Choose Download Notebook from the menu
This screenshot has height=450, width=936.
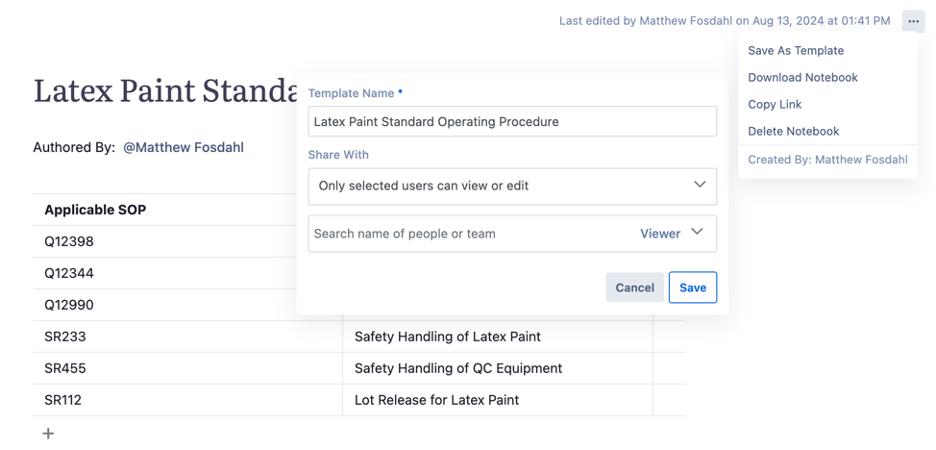point(802,77)
